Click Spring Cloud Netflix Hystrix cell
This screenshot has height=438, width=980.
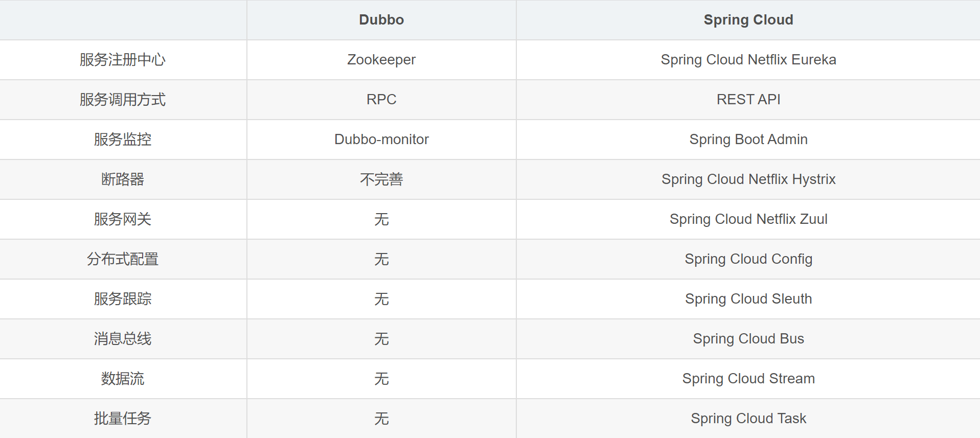748,179
